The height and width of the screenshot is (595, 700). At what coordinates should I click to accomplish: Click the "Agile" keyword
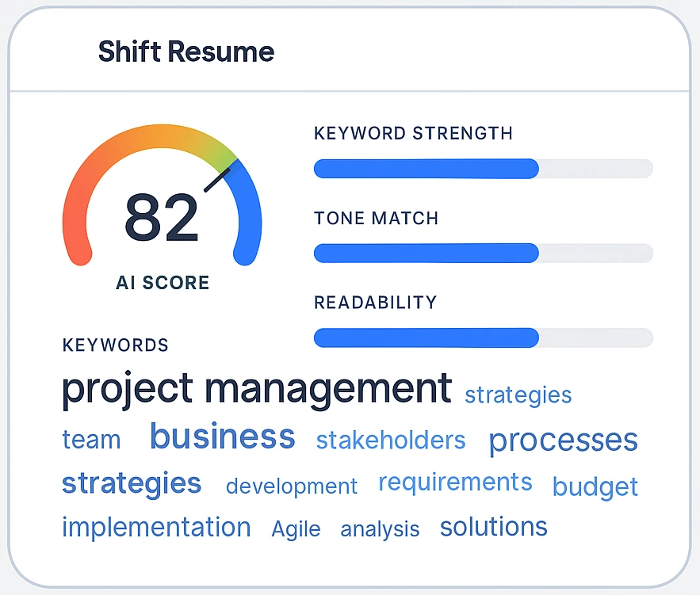click(x=296, y=529)
